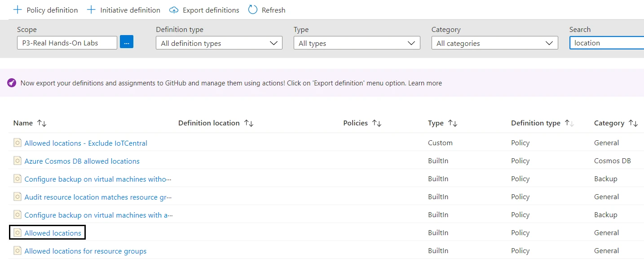Screen dimensions: 644x263
Task: Open the Audit resource location matches resource group policy
Action: 97,196
